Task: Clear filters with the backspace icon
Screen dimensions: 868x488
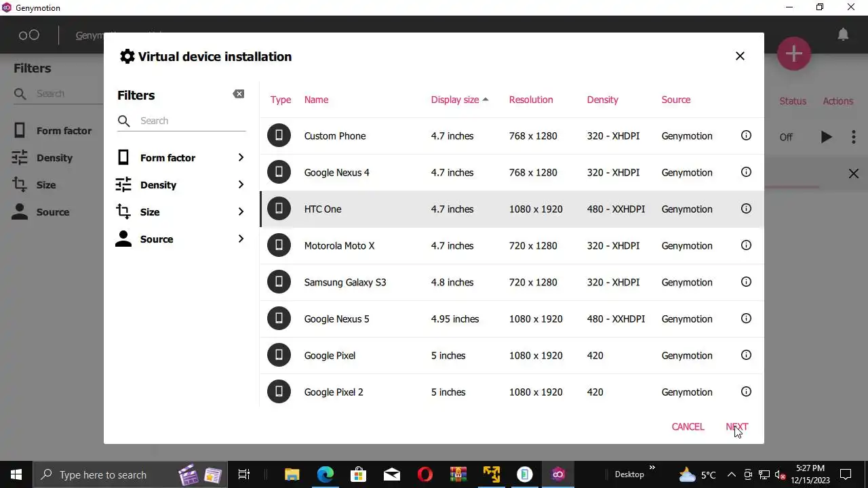Action: (239, 94)
